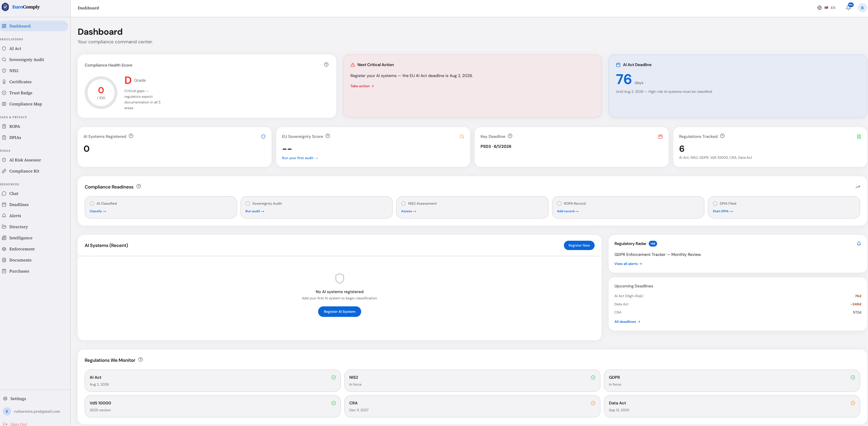Click the document icon in Regulations Tracked card

tap(859, 137)
